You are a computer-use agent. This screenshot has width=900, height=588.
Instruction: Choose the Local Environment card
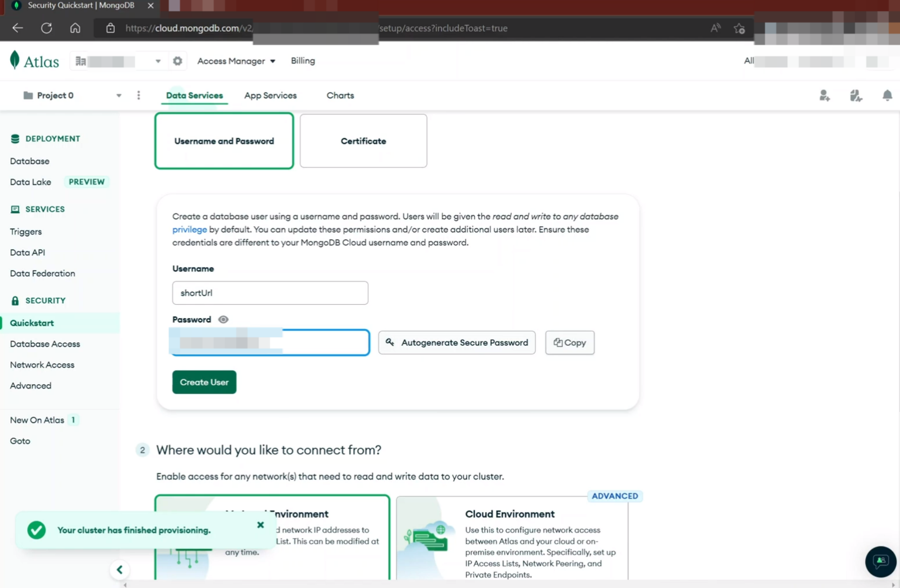tap(272, 537)
